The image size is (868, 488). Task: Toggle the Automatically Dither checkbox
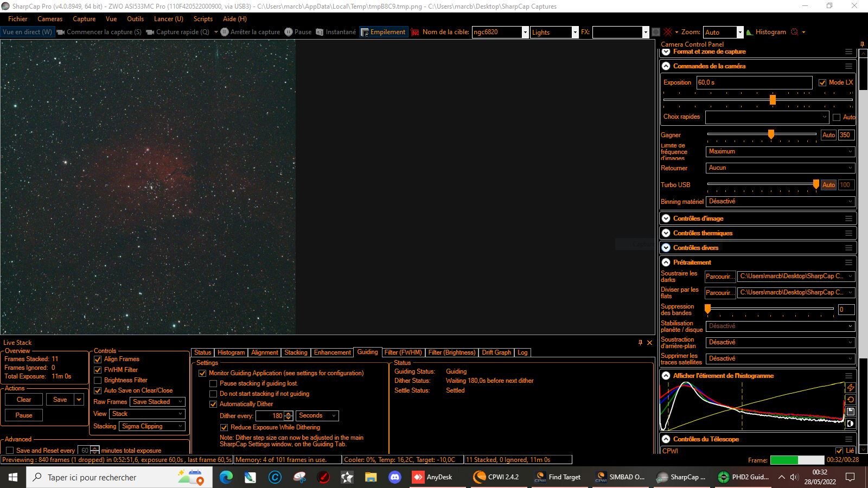click(x=213, y=404)
